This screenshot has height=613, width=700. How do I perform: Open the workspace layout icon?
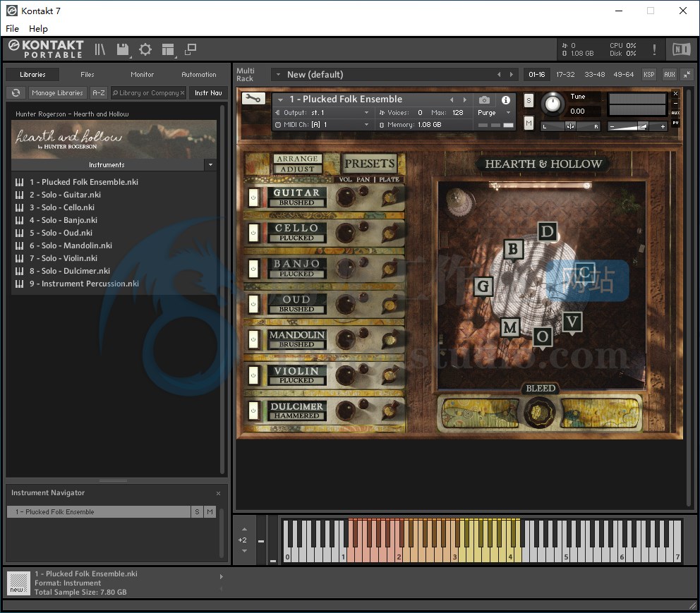pos(168,49)
